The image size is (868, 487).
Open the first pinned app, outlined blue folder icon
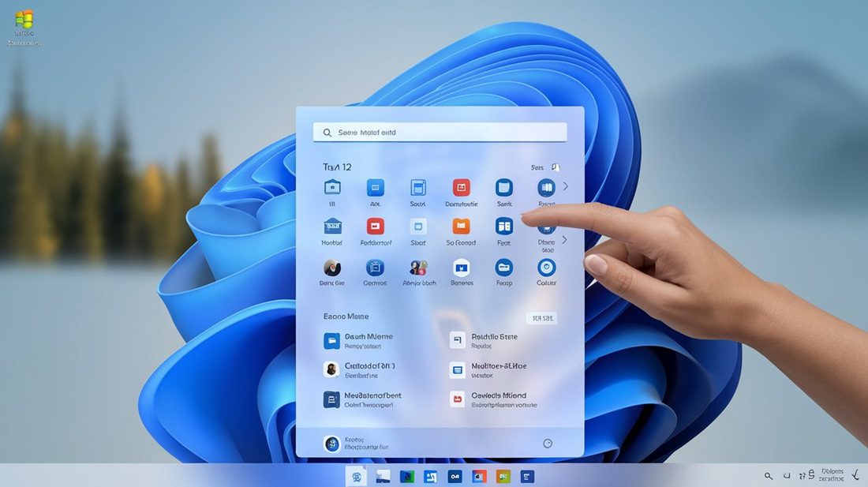332,187
